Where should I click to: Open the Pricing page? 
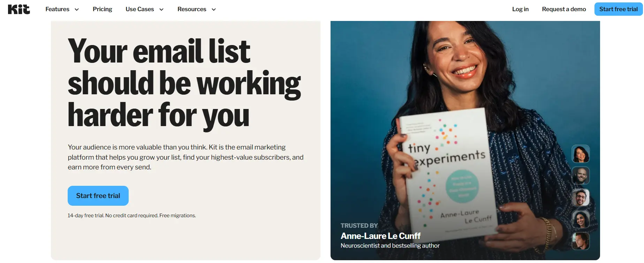coord(103,9)
